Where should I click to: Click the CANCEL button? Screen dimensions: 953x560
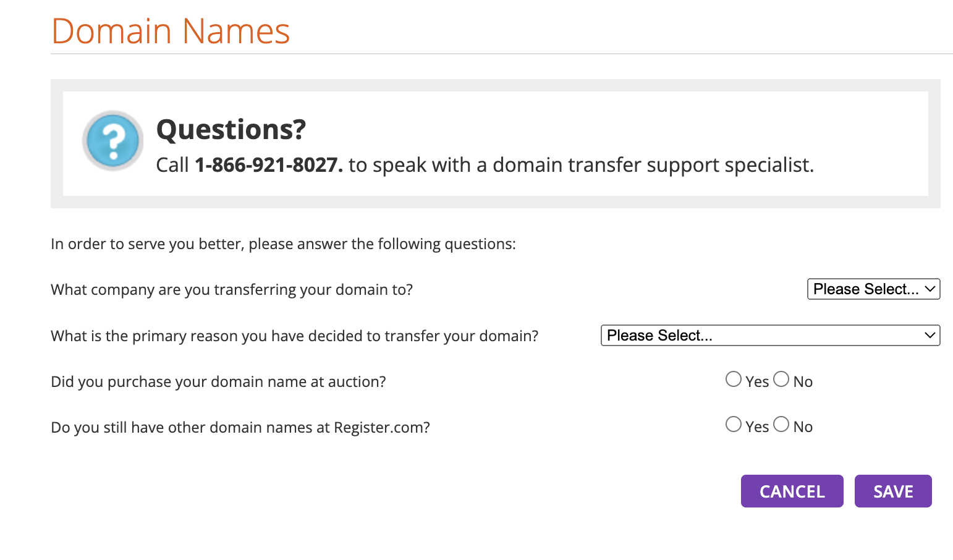pos(792,491)
